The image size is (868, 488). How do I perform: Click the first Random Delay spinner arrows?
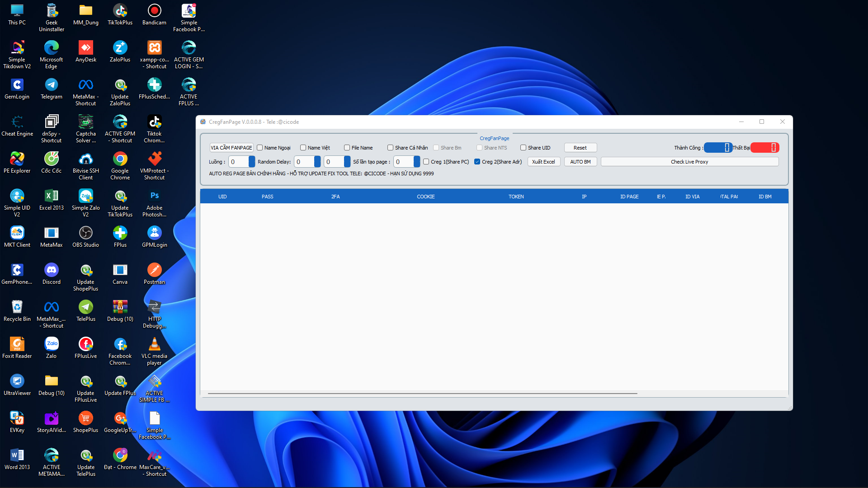317,162
